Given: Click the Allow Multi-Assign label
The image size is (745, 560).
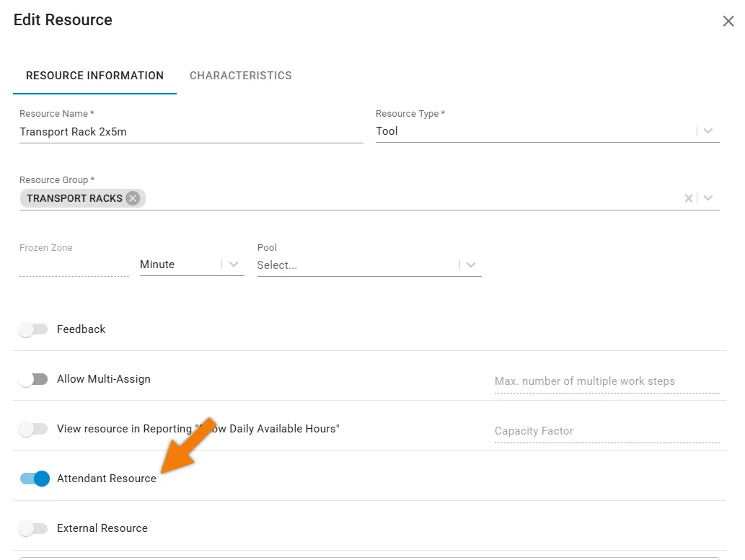Looking at the screenshot, I should (104, 379).
